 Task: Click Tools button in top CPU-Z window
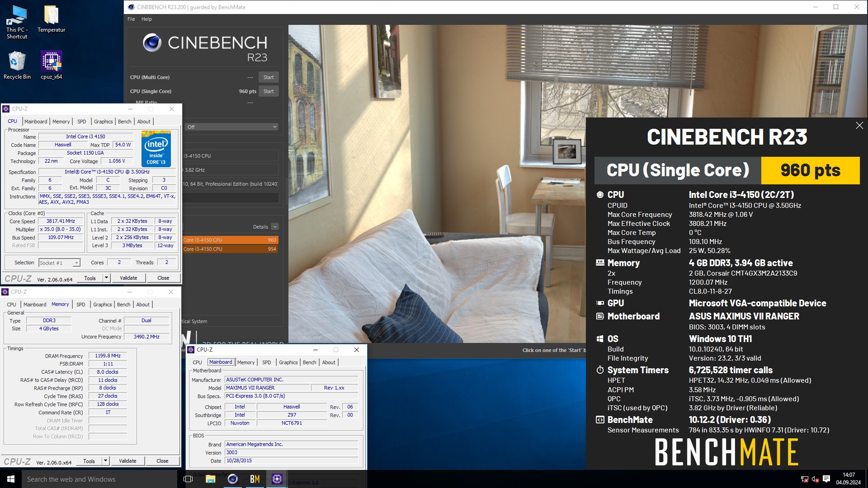point(90,278)
